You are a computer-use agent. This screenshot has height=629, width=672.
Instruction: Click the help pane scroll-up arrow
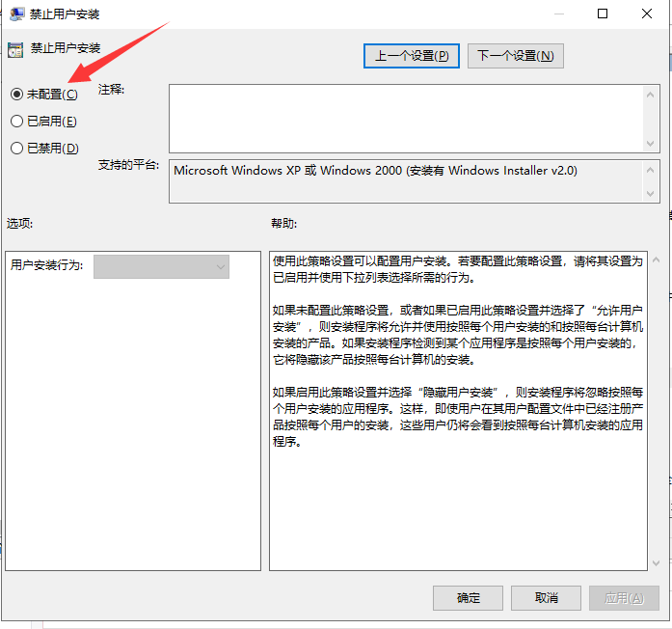pyautogui.click(x=656, y=260)
